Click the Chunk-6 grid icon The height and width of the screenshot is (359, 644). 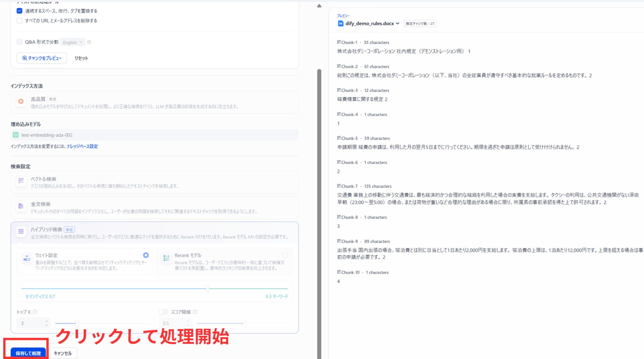click(339, 162)
